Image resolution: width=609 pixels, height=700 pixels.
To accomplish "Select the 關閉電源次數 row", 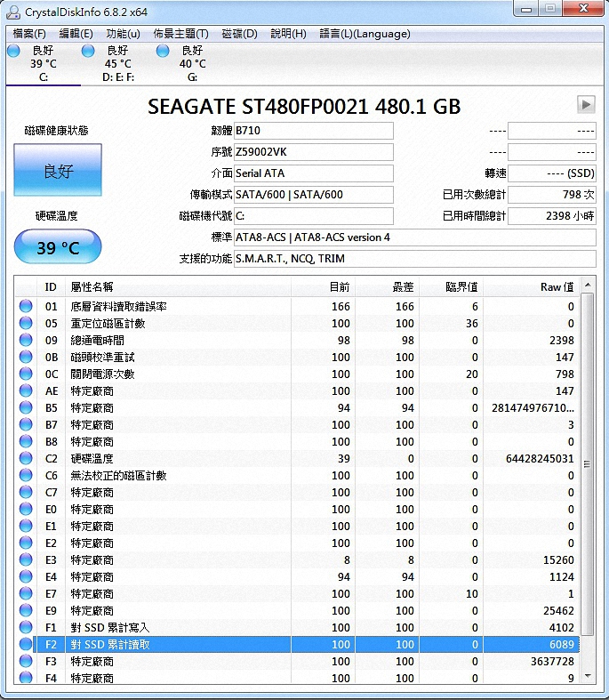I will pyautogui.click(x=297, y=374).
